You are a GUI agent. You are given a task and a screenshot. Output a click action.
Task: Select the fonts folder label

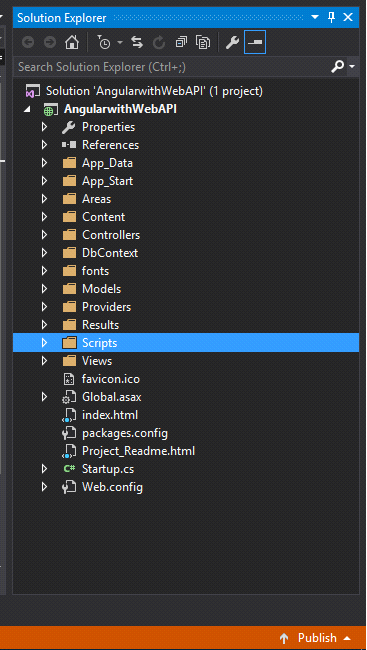tap(95, 271)
